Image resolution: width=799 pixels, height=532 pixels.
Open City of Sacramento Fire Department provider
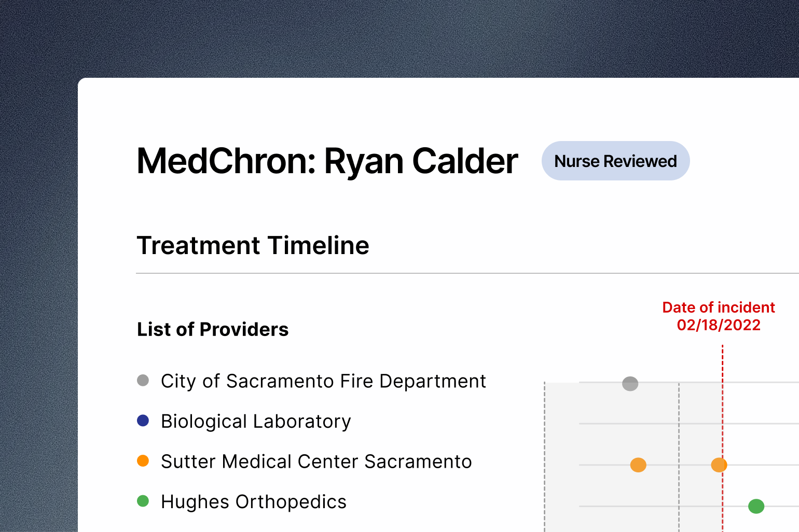click(x=323, y=381)
